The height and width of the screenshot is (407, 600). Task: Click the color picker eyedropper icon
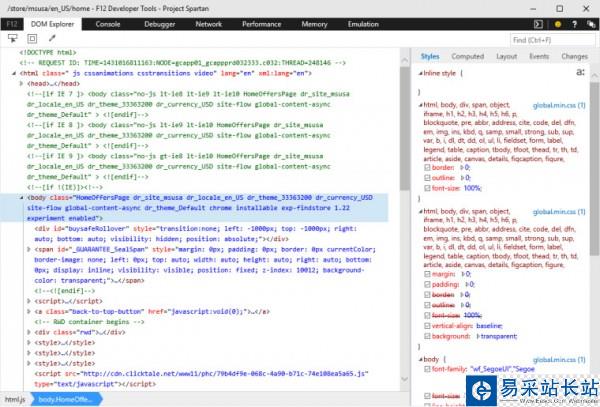(x=52, y=38)
